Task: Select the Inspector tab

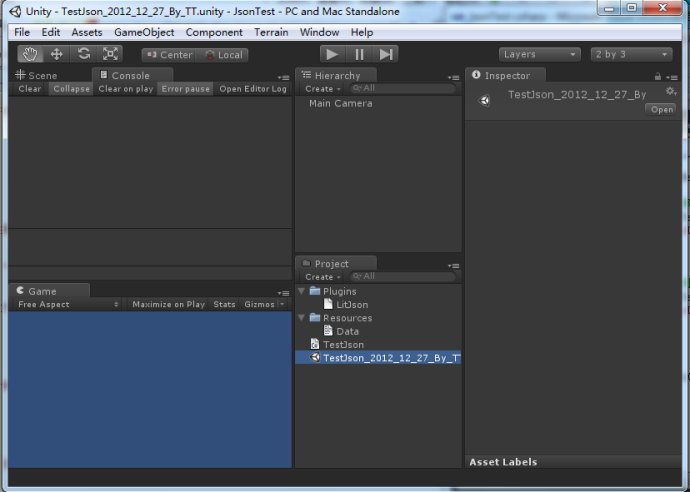Action: 506,75
